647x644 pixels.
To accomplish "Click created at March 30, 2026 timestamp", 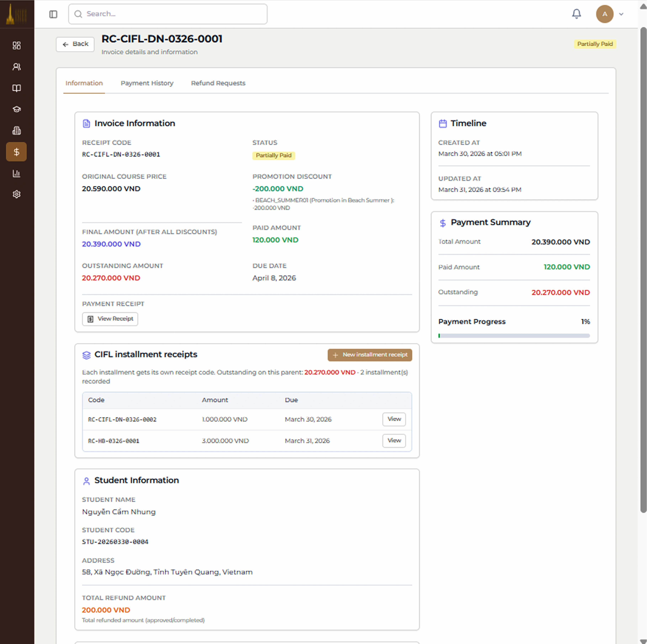I will coord(480,154).
